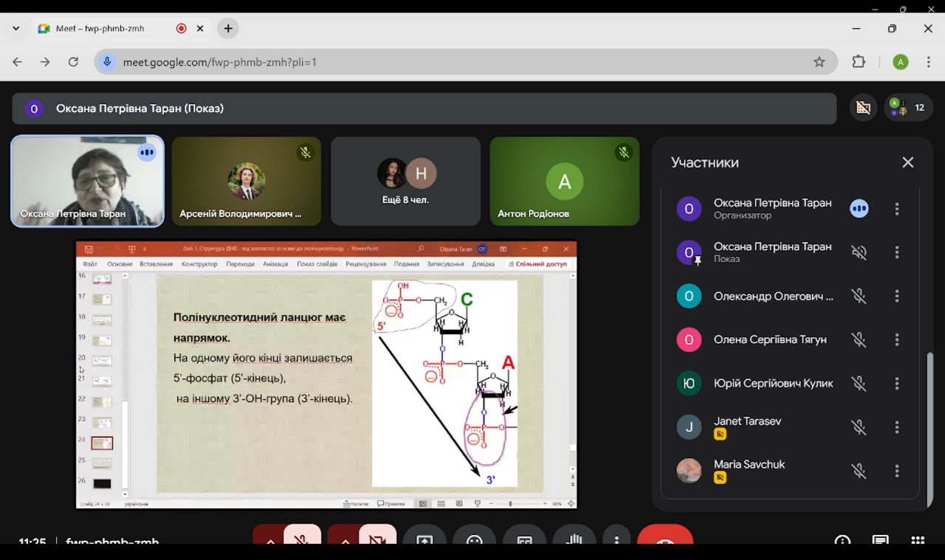The height and width of the screenshot is (560, 945).
Task: Open the Chrome profile avatar A
Action: (x=900, y=62)
